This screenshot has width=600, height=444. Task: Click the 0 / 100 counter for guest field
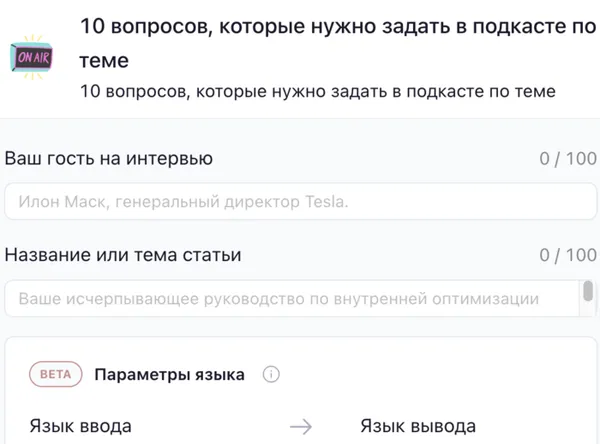(x=567, y=158)
